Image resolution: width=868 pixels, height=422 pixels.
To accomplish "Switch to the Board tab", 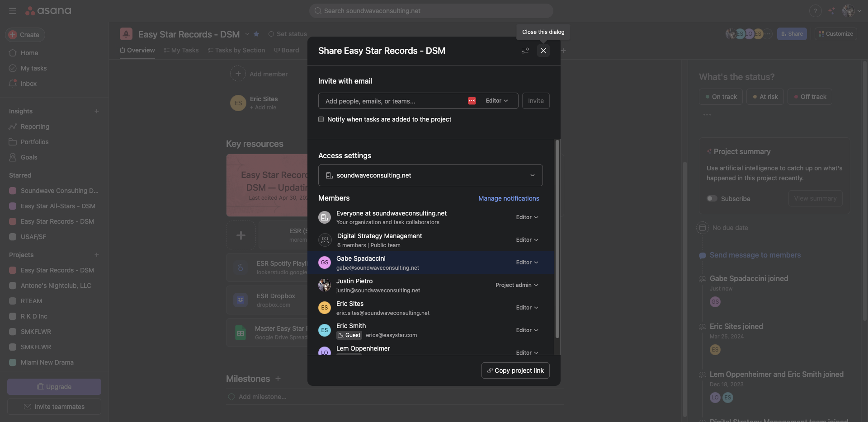I will (x=287, y=50).
